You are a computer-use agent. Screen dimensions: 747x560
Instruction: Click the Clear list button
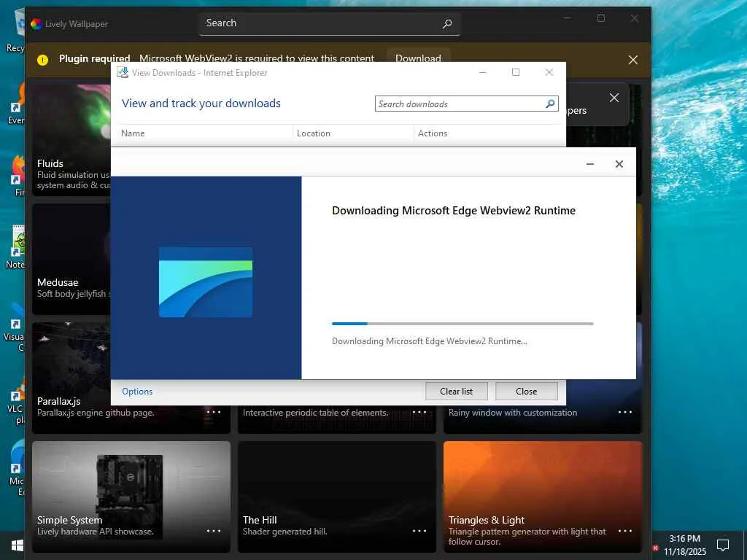pyautogui.click(x=457, y=392)
